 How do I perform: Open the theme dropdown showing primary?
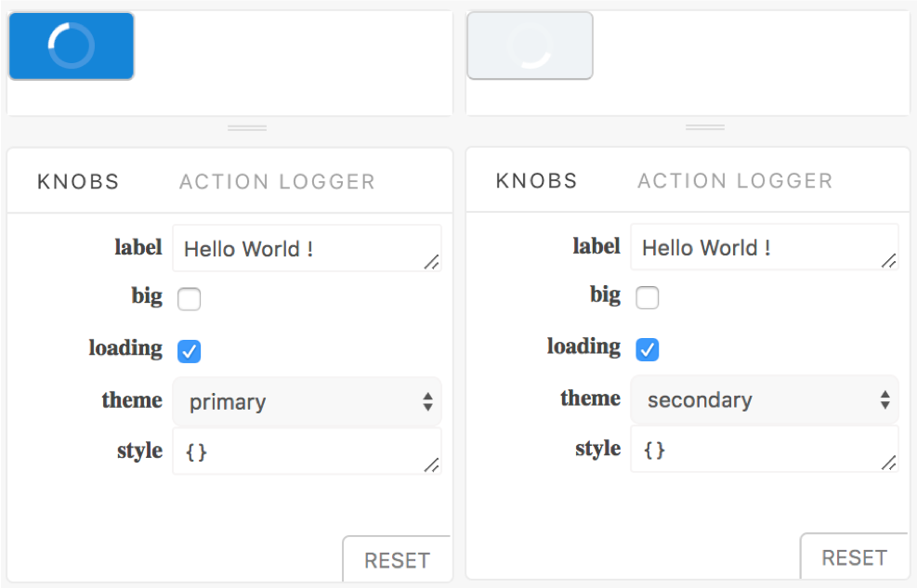click(x=307, y=401)
